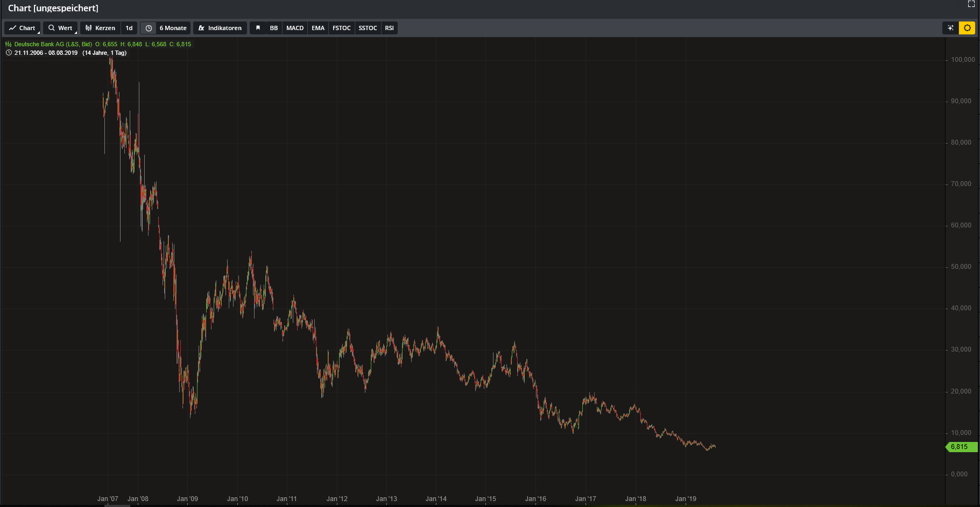Click the 1d interval button
The image size is (980, 507).
pyautogui.click(x=129, y=28)
